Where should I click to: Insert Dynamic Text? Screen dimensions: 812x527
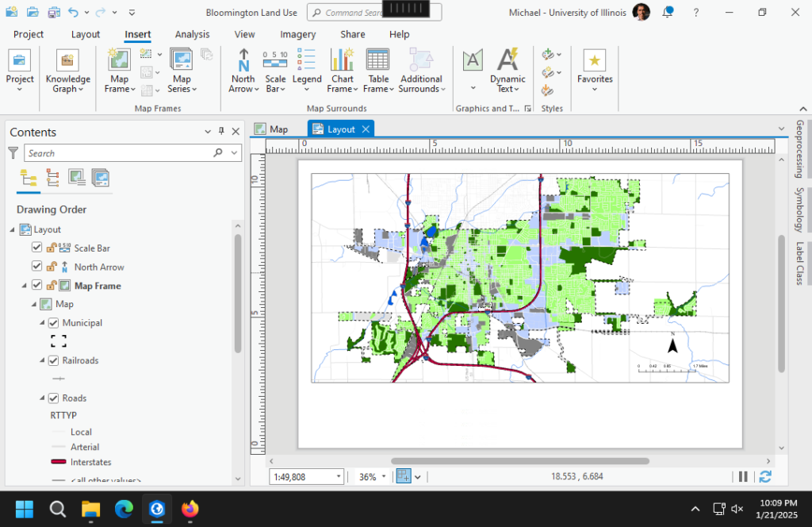coord(507,71)
